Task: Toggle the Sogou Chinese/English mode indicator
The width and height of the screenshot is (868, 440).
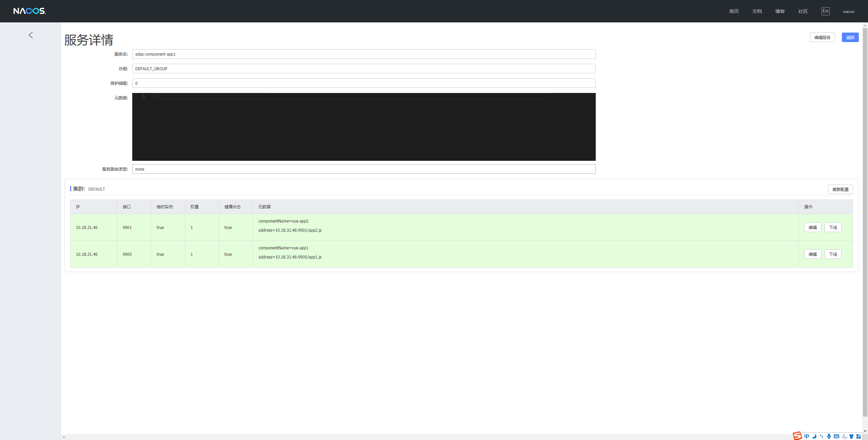Action: tap(807, 436)
